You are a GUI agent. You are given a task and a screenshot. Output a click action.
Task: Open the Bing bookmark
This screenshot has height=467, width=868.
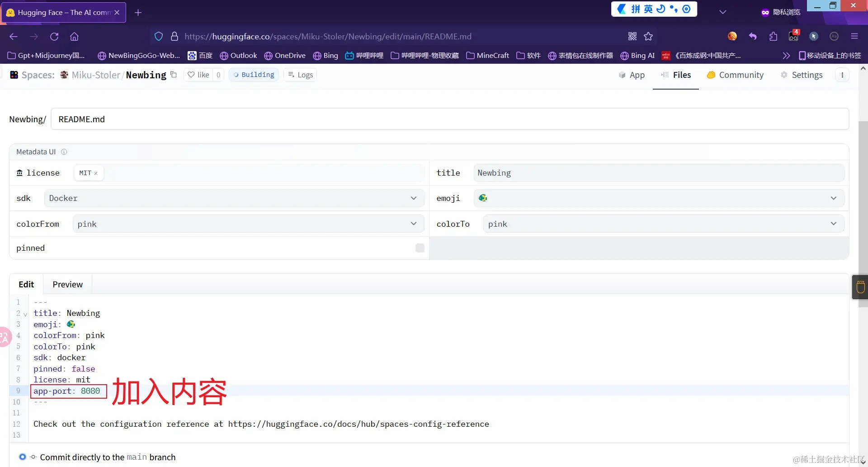325,56
